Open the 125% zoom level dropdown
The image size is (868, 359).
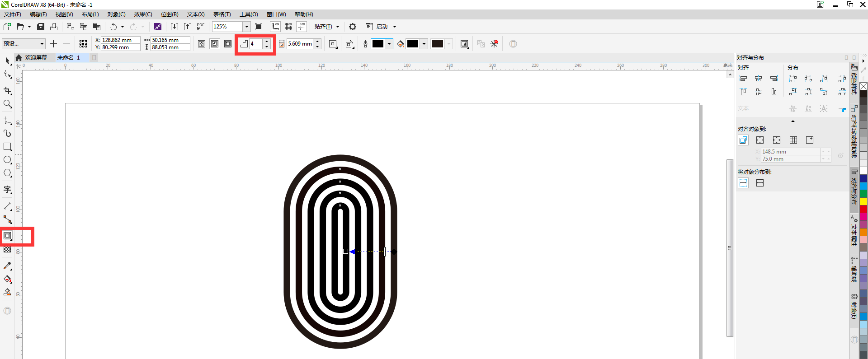point(246,27)
